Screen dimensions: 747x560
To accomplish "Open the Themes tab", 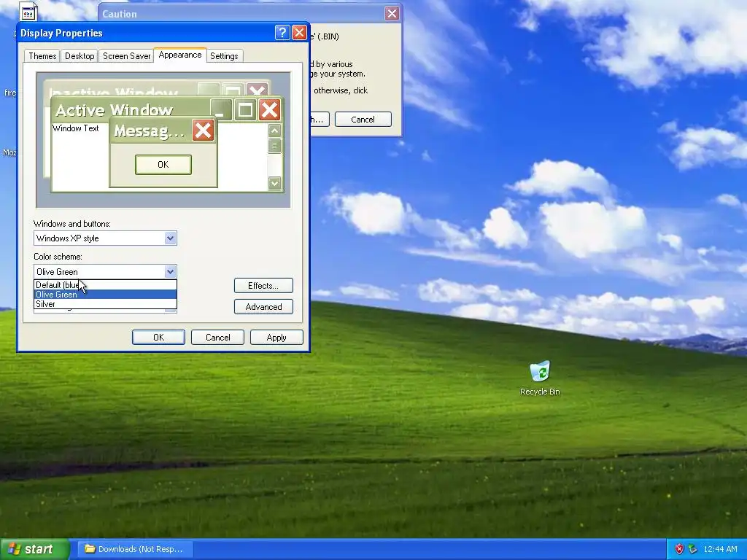I will click(42, 55).
